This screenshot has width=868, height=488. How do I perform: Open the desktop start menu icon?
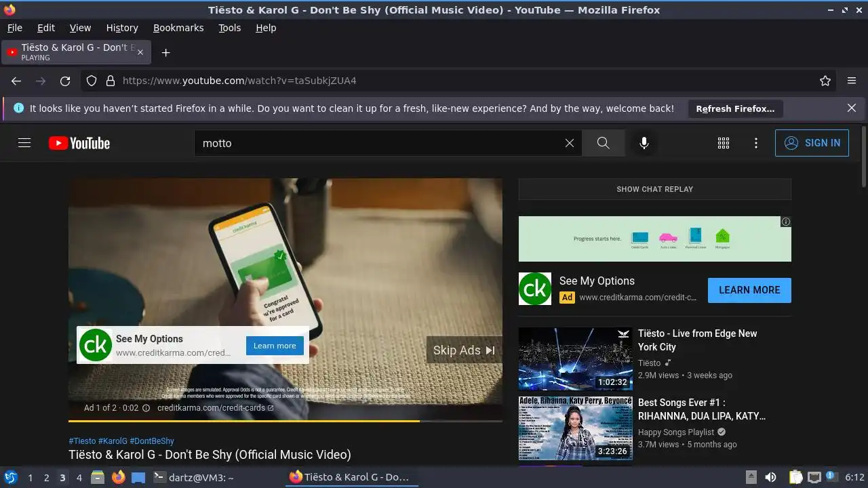tap(11, 477)
